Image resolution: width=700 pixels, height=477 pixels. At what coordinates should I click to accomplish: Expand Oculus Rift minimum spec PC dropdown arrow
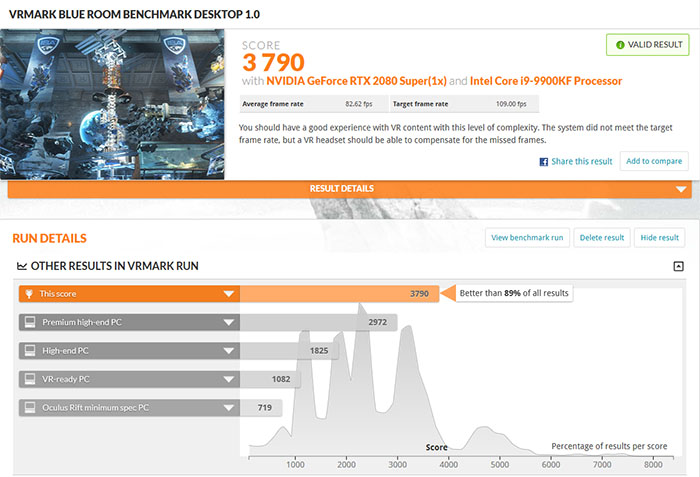click(x=229, y=408)
